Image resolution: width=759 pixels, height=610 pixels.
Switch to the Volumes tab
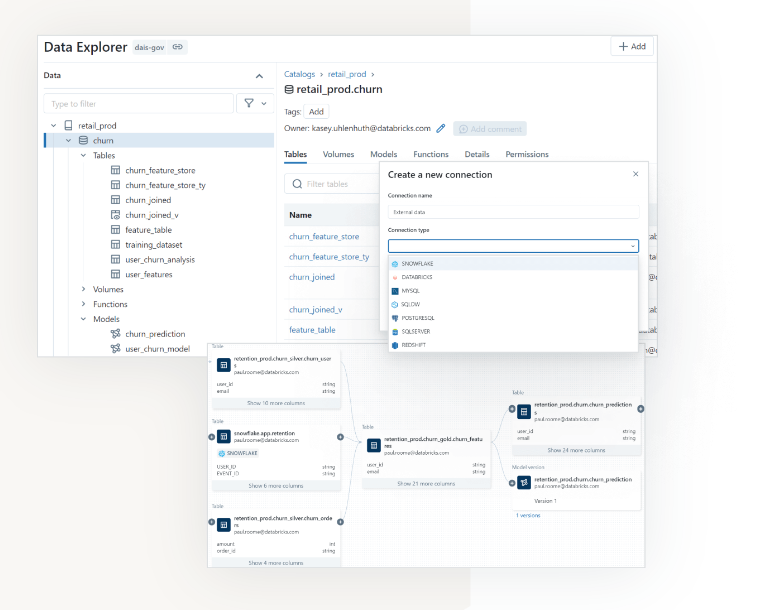pos(338,155)
